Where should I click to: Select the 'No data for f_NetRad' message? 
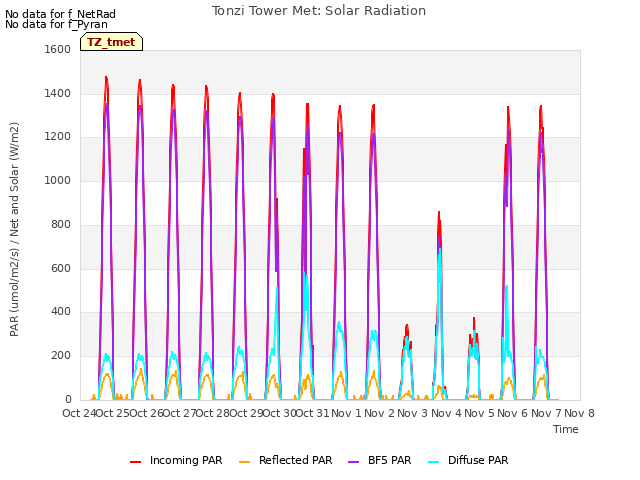[60, 14]
